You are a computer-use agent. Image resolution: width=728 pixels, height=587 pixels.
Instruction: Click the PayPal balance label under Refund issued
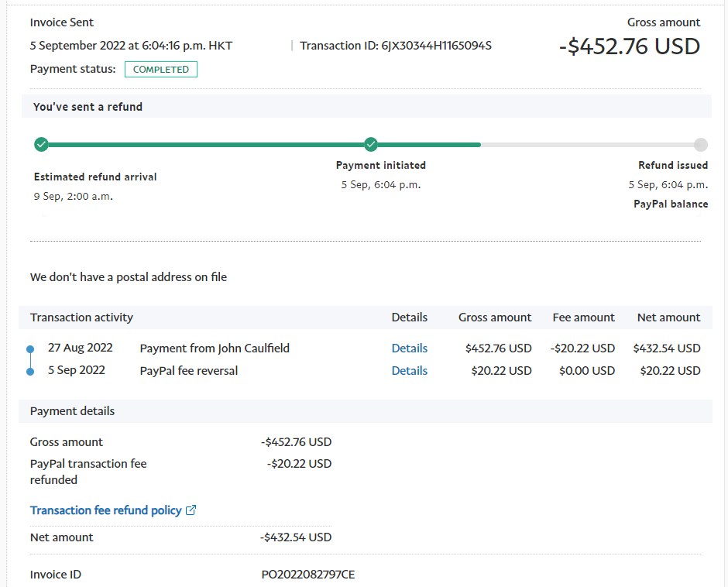click(x=670, y=204)
